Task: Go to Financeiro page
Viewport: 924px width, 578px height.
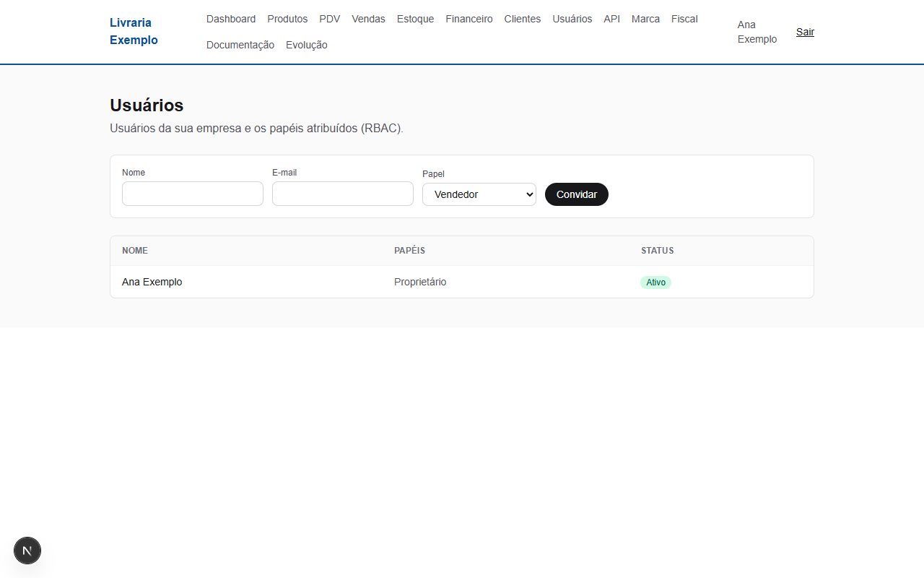Action: click(x=469, y=19)
